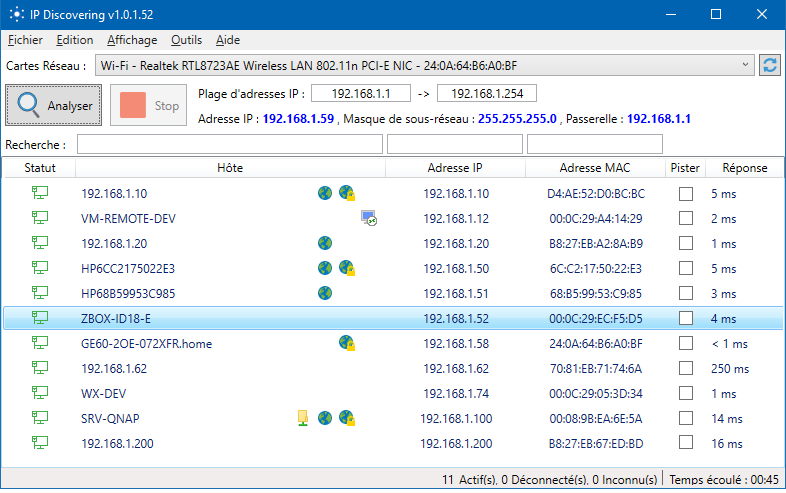Click the IP Discovering app icon in title bar
The height and width of the screenshot is (493, 786).
click(x=17, y=15)
